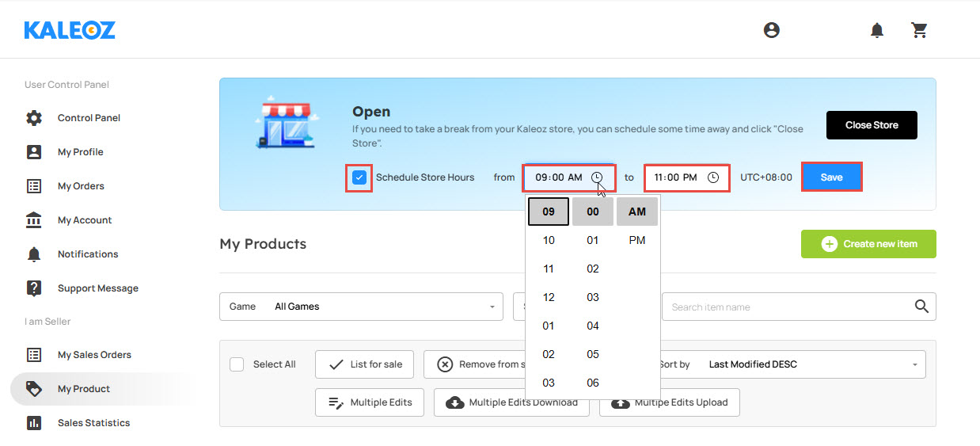Open Support Message in sidebar
The height and width of the screenshot is (446, 980).
pyautogui.click(x=98, y=288)
